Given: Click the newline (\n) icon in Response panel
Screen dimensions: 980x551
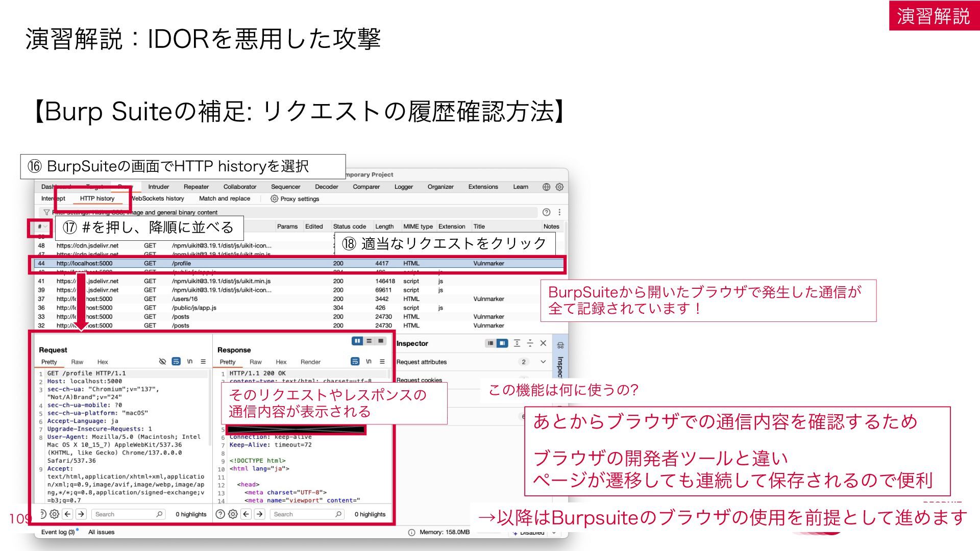Looking at the screenshot, I should pyautogui.click(x=369, y=362).
